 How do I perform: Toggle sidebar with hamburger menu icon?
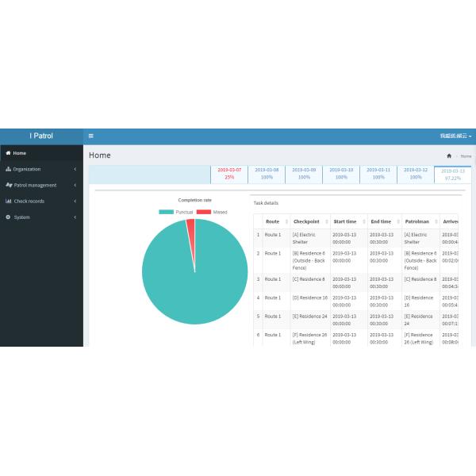click(x=91, y=136)
